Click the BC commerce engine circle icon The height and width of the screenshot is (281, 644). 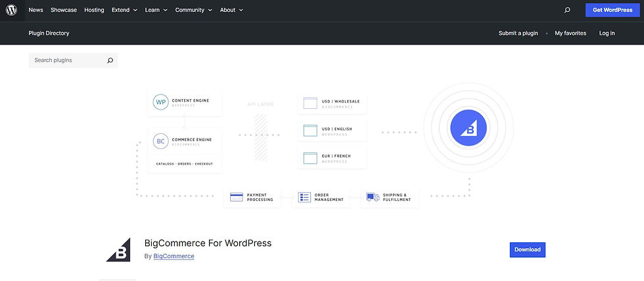[x=160, y=141]
